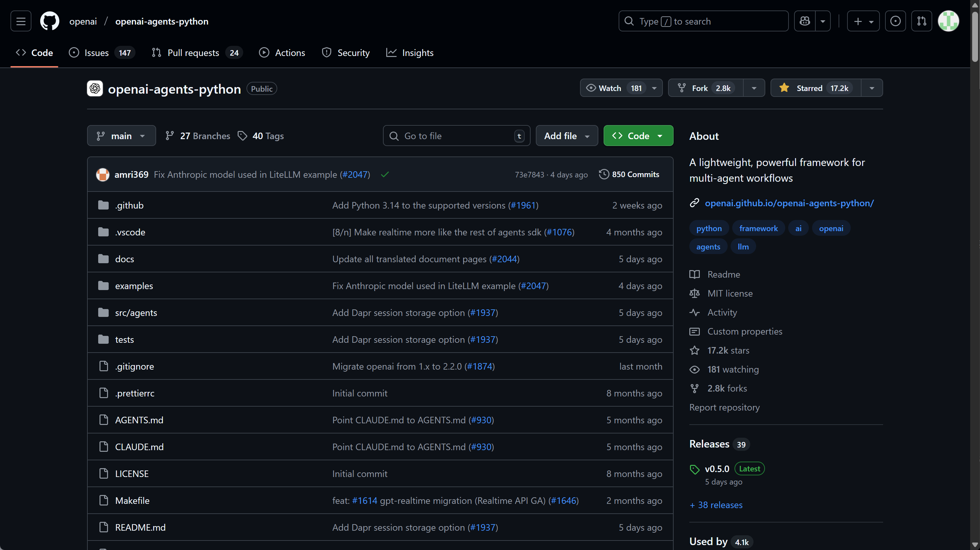Image resolution: width=980 pixels, height=550 pixels.
Task: Go to GitHub home via Octocat logo
Action: coord(50,21)
